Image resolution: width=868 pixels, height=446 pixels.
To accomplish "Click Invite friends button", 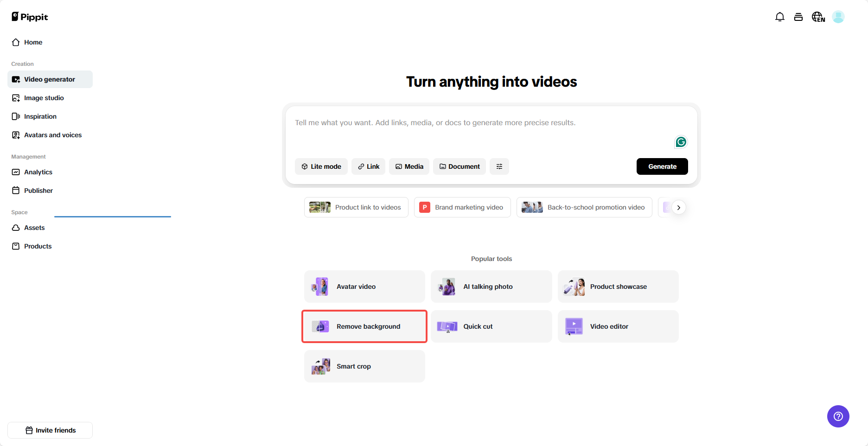I will [x=50, y=430].
